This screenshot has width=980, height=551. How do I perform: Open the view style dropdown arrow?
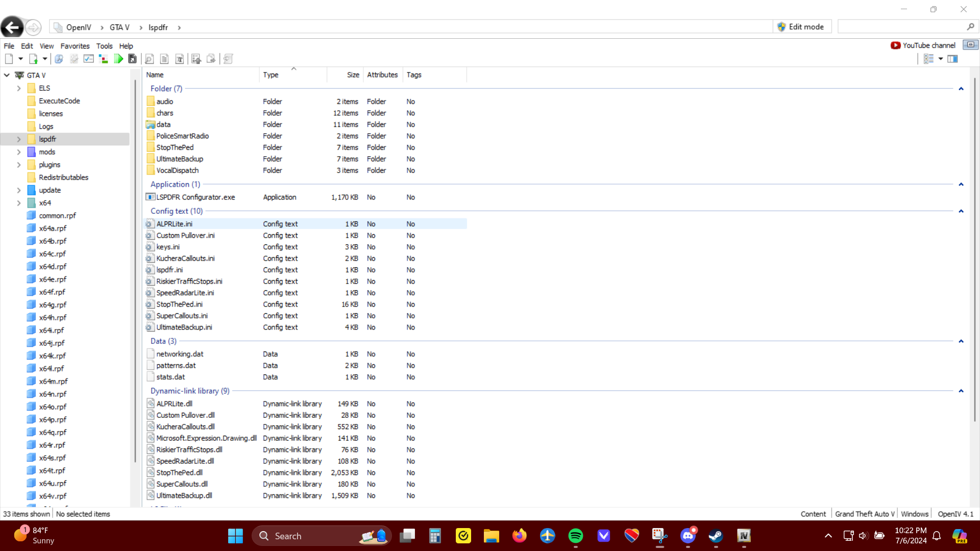[x=941, y=59]
